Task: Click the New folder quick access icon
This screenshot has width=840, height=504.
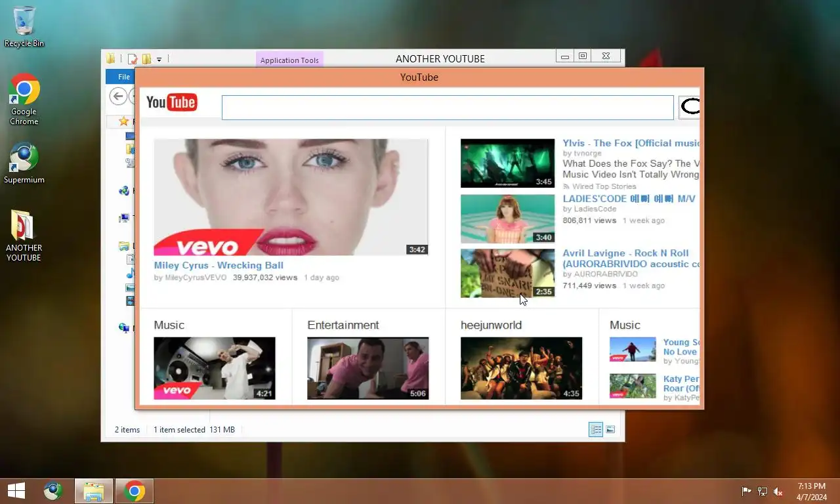Action: coord(146,59)
